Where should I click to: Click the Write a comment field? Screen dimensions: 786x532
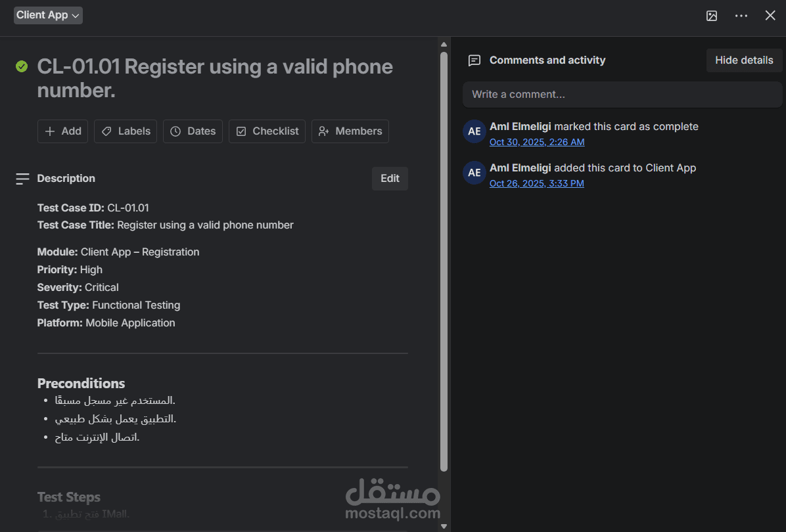[x=622, y=95]
